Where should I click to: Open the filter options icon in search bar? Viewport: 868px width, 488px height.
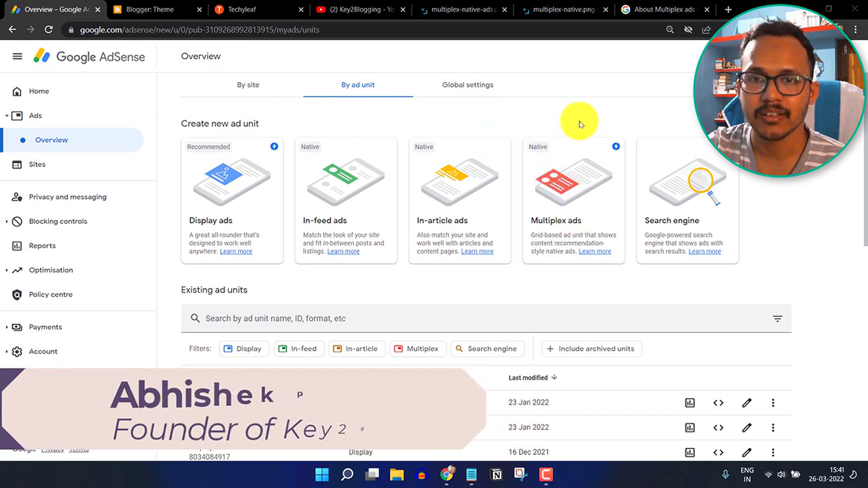[777, 319]
